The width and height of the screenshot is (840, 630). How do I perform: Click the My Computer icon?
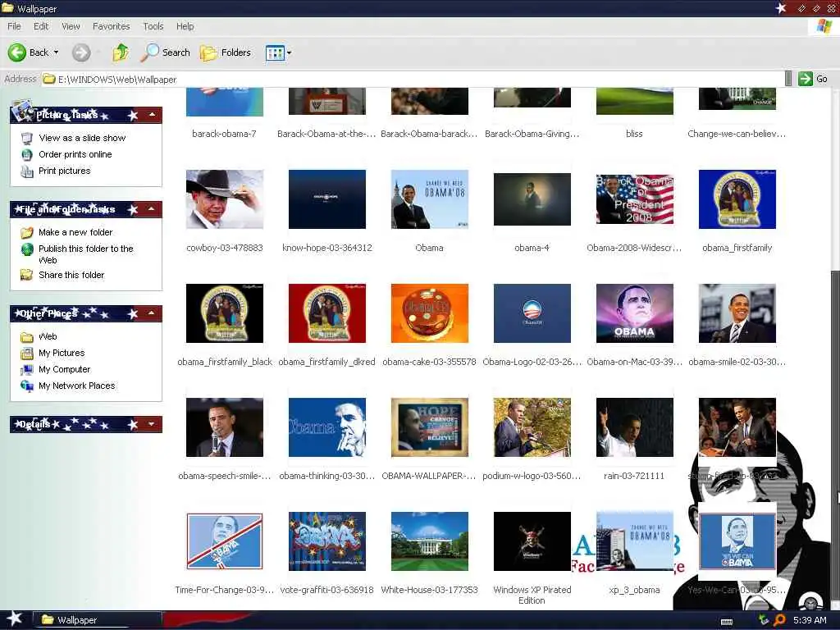[x=27, y=370]
